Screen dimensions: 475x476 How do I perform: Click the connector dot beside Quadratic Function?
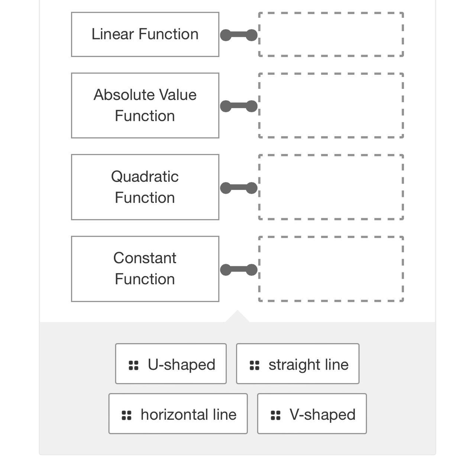tap(239, 188)
